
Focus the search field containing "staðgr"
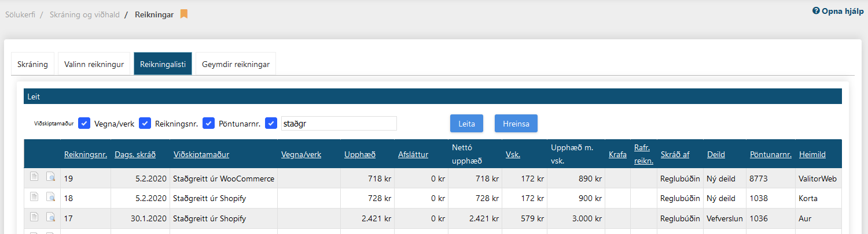point(339,123)
